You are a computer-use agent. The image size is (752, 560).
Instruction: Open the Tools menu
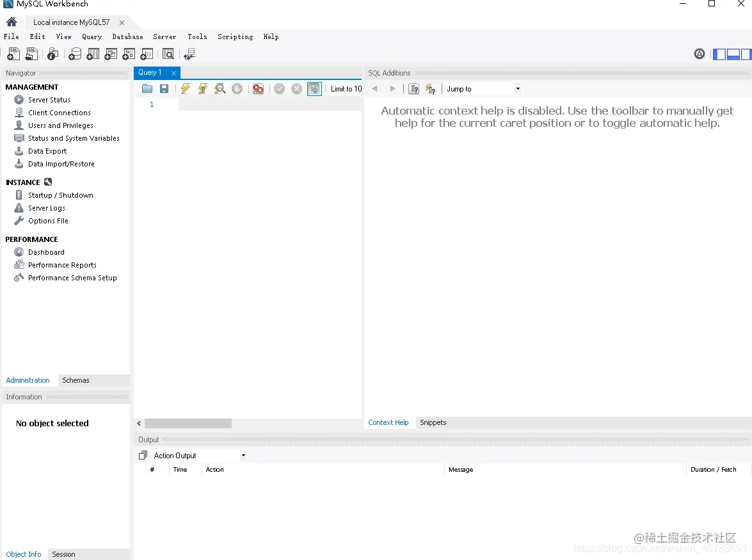[x=197, y=36]
